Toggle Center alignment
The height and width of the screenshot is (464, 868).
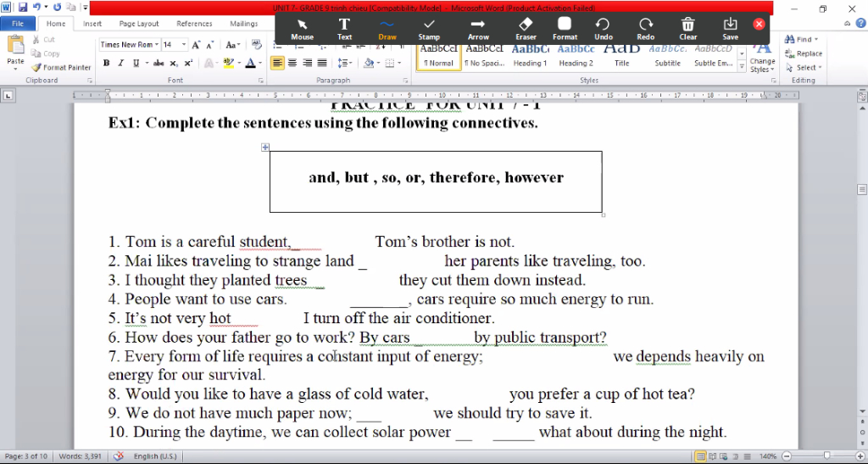[292, 63]
